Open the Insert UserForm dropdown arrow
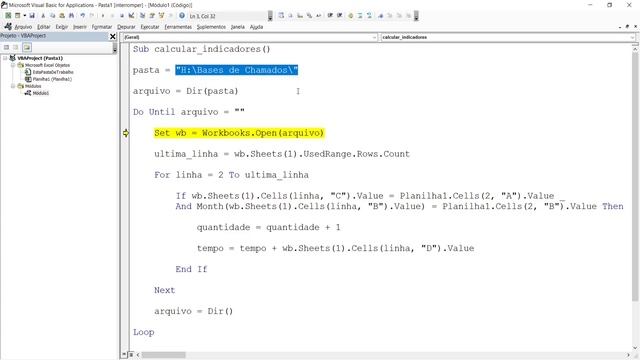The image size is (640, 360). pyautogui.click(x=24, y=16)
